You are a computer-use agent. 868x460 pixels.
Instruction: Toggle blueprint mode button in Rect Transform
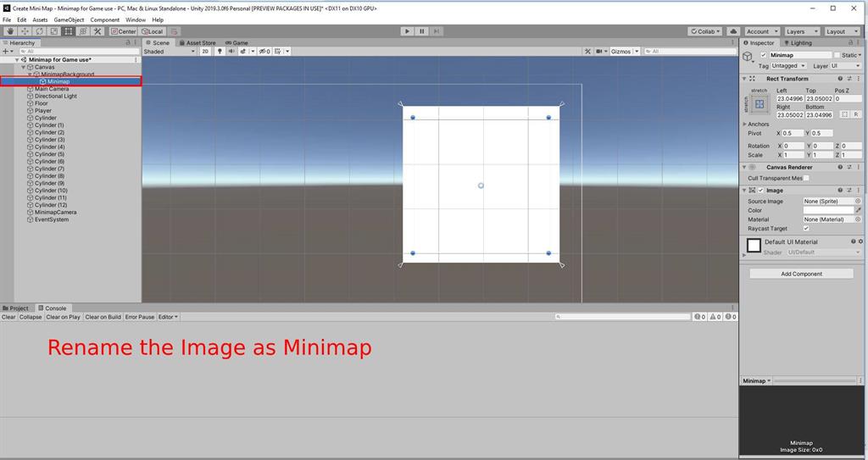845,114
